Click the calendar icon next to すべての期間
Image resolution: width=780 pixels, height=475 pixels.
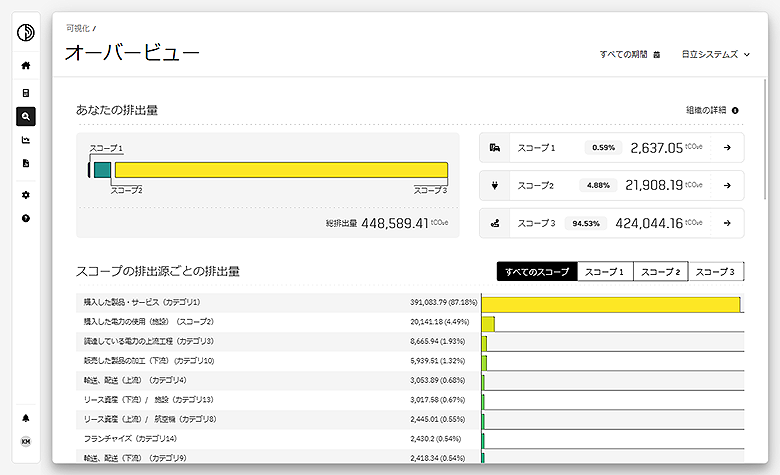(657, 55)
